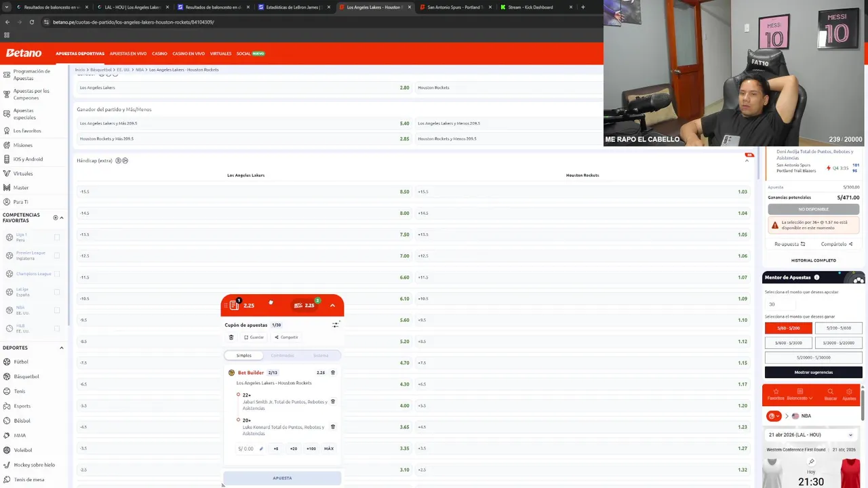The height and width of the screenshot is (488, 868).
Task: Delete the whole Bet Builder bet
Action: pos(332,373)
